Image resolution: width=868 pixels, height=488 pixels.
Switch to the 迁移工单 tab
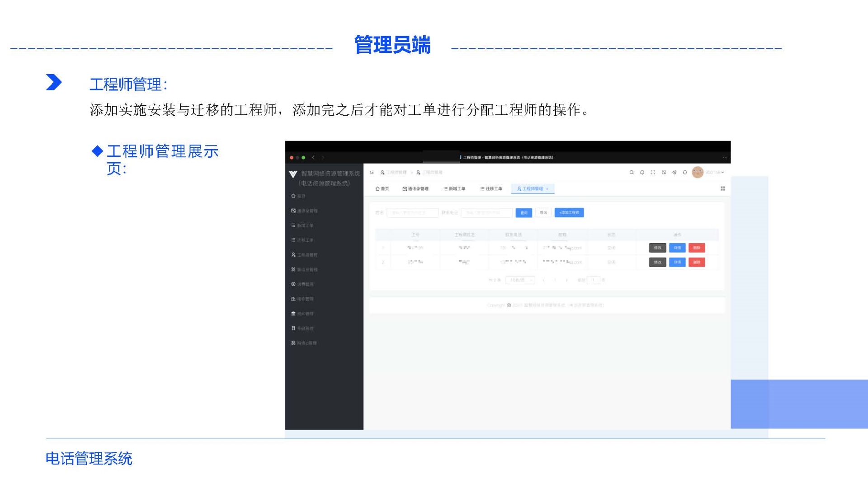click(x=491, y=189)
